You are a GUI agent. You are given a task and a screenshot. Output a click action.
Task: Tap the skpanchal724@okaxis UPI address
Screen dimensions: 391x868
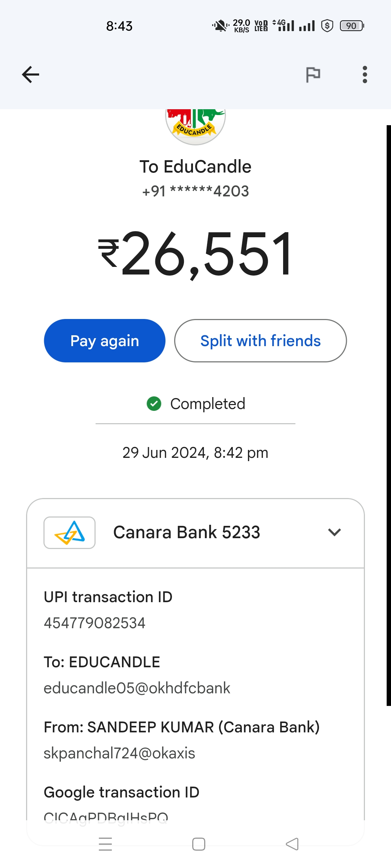[119, 753]
